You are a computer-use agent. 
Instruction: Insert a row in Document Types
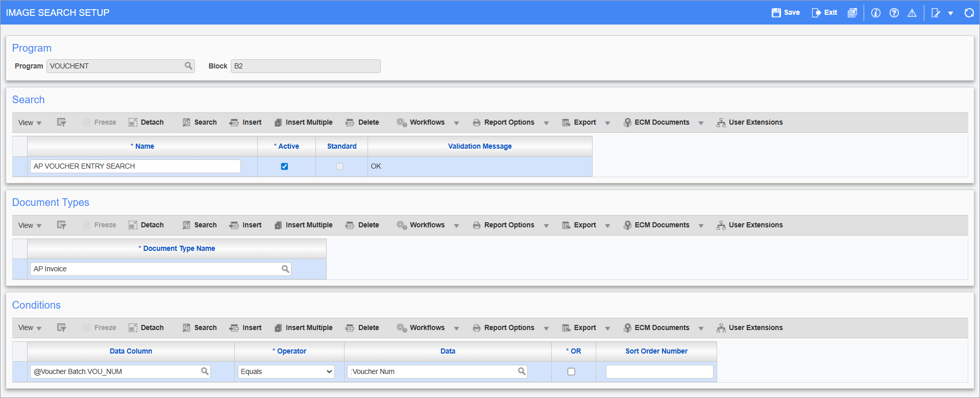click(246, 225)
